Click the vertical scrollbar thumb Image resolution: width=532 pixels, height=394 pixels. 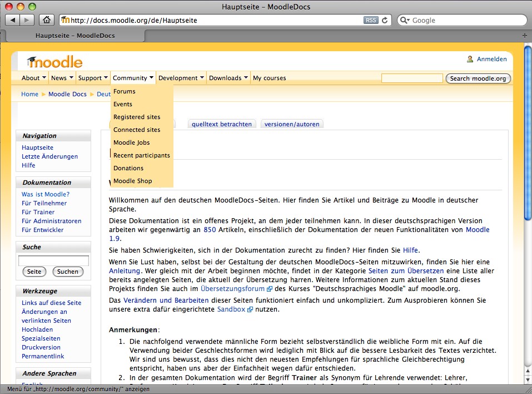point(528,133)
